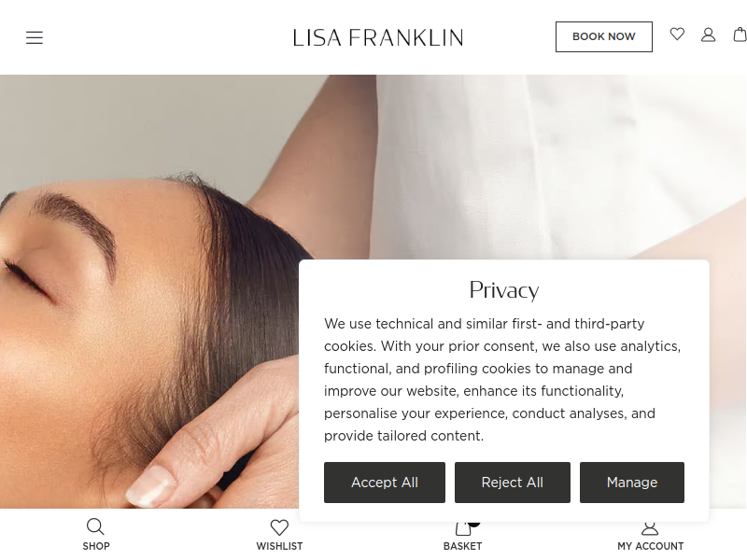The width and height of the screenshot is (747, 560).
Task: Select the WISHLIST text in the bottom bar
Action: (279, 546)
